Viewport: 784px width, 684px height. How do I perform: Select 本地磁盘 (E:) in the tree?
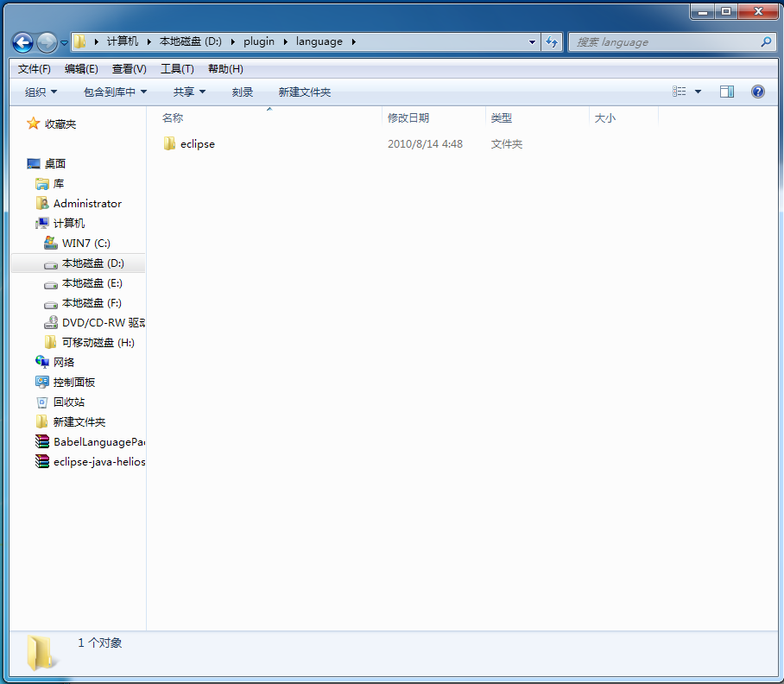click(92, 283)
